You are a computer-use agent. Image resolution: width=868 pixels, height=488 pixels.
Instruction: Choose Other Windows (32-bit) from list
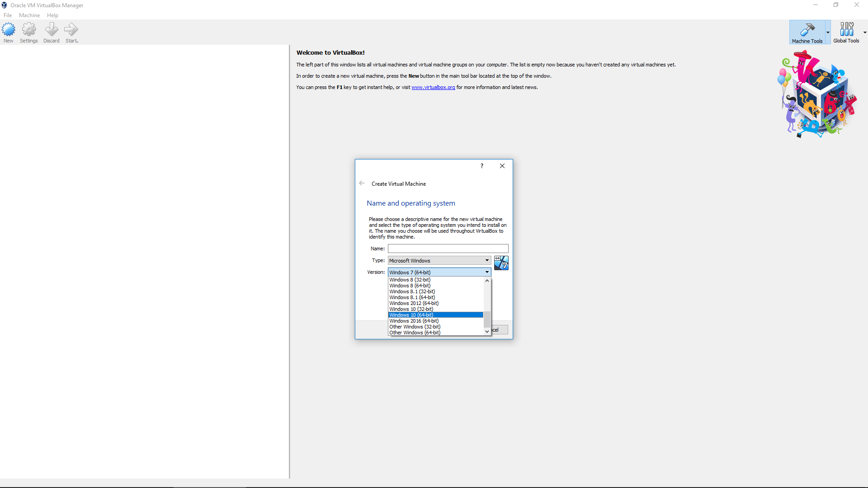(436, 327)
